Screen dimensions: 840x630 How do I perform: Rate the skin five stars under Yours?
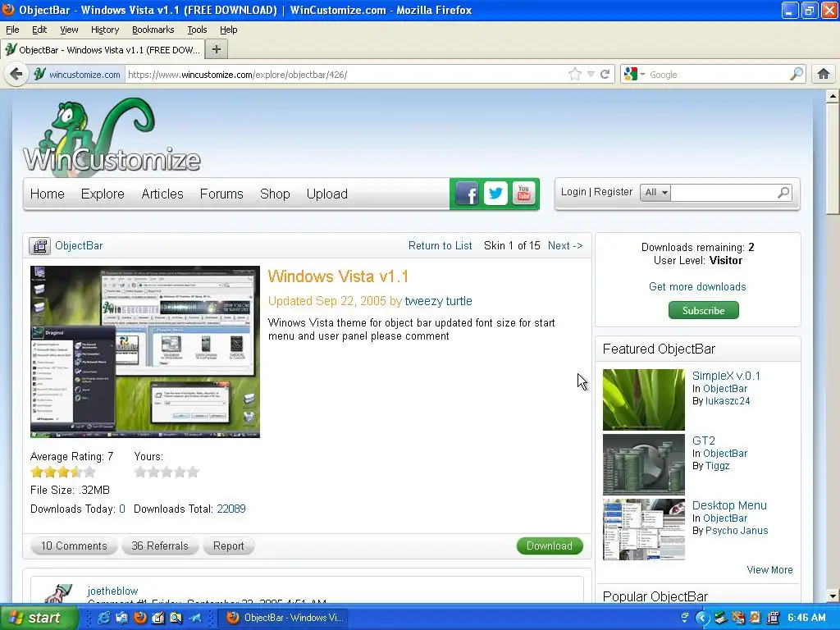coord(193,472)
